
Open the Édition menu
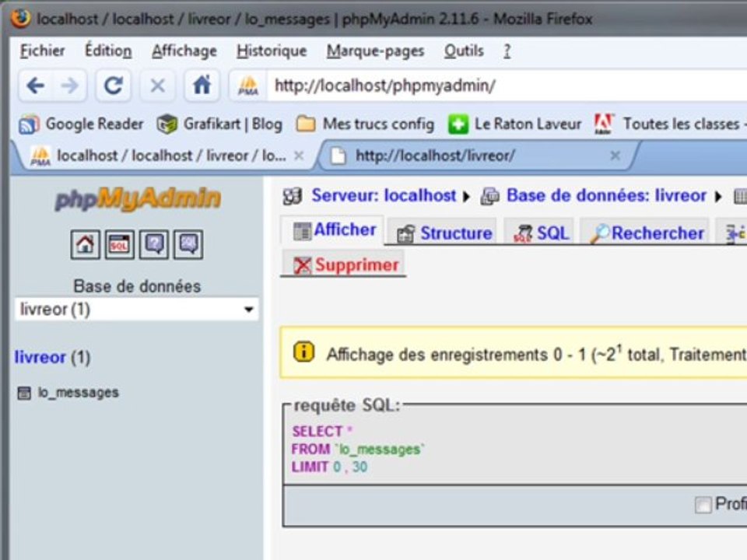[x=108, y=51]
